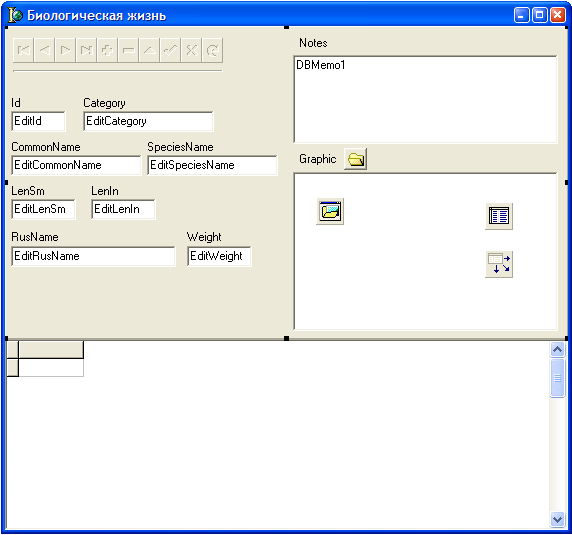Select the DataSource component icon with arrows

(499, 264)
